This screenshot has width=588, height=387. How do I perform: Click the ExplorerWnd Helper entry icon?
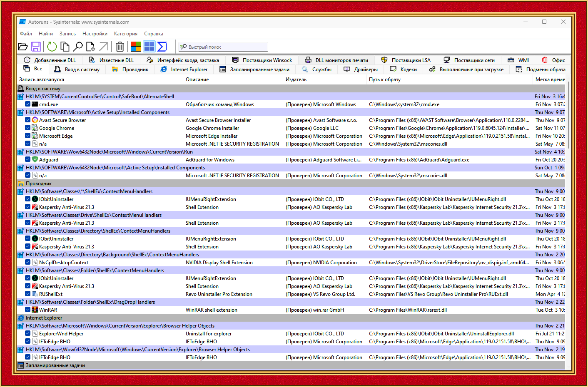coord(35,334)
